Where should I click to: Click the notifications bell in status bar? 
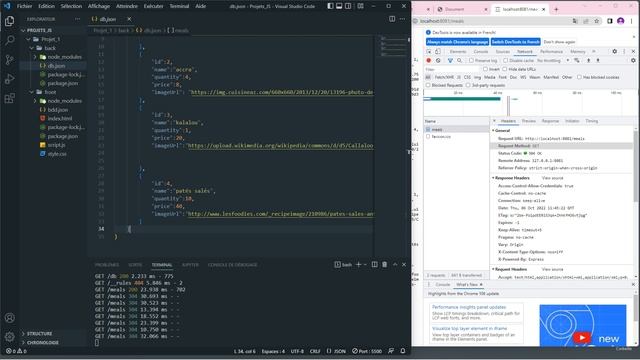tap(403, 351)
